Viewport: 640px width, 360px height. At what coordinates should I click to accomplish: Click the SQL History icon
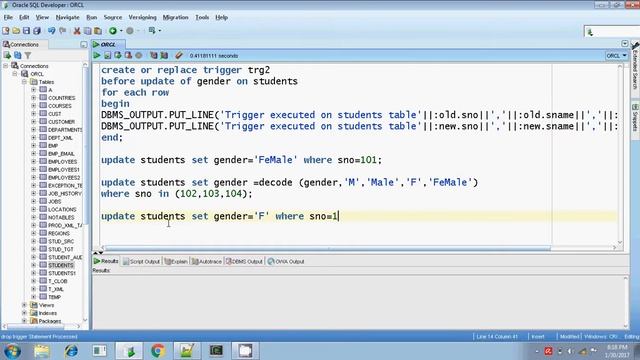point(153,56)
